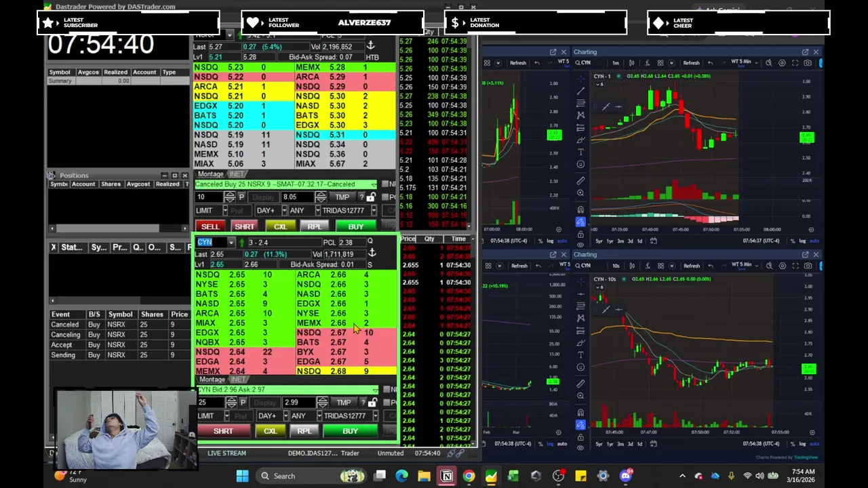
Task: Click go-to-date calendar icon in CYN-1 chart
Action: pos(653,241)
